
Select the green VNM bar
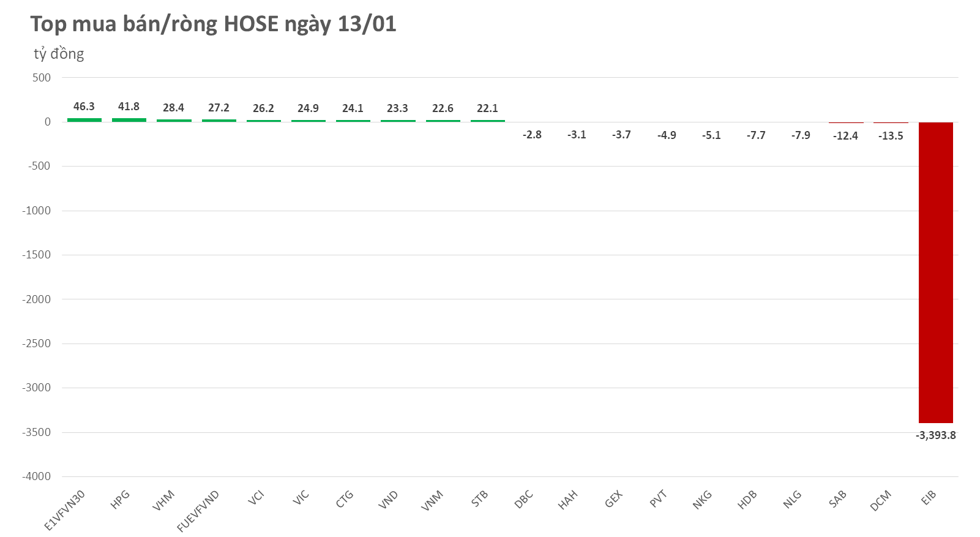coord(443,121)
